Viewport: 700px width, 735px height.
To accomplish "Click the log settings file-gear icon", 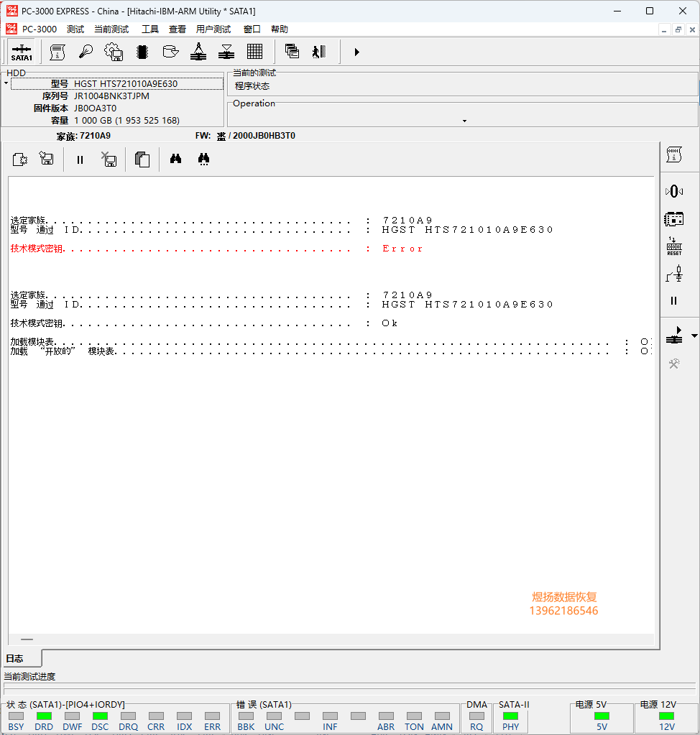I will (x=19, y=160).
